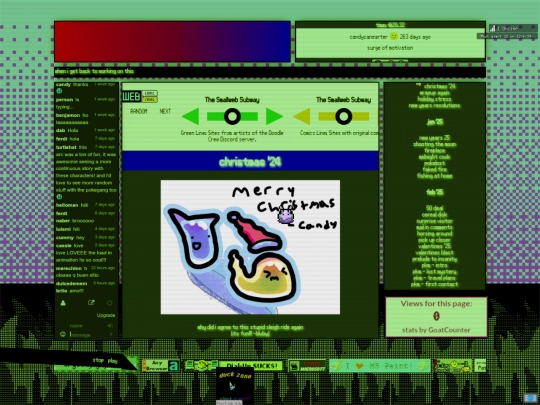Click 'surge of motivation' status text
The image size is (540, 405).
tap(390, 48)
